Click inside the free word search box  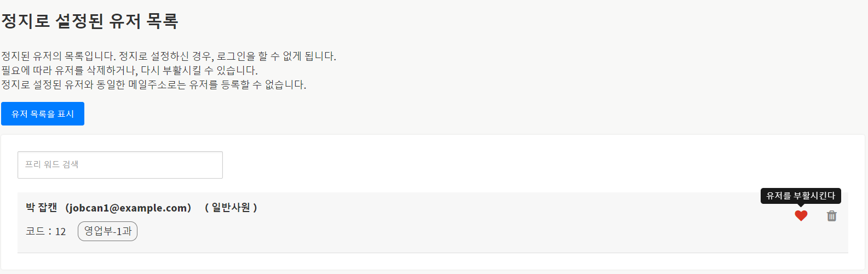pyautogui.click(x=120, y=165)
